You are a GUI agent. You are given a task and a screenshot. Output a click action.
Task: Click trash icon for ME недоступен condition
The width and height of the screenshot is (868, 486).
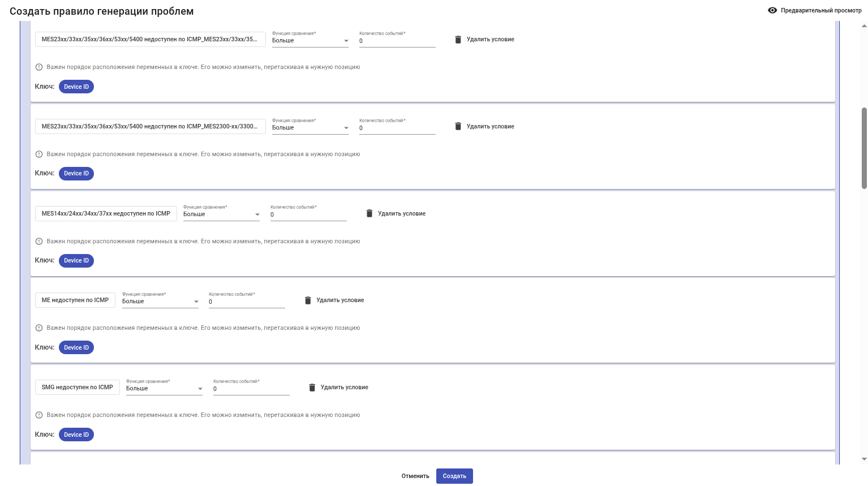[308, 300]
